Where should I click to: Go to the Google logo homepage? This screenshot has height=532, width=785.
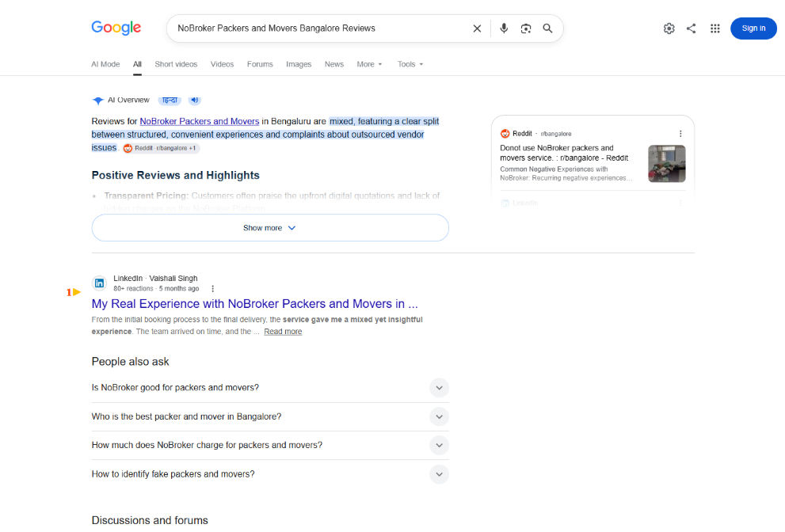click(x=116, y=28)
